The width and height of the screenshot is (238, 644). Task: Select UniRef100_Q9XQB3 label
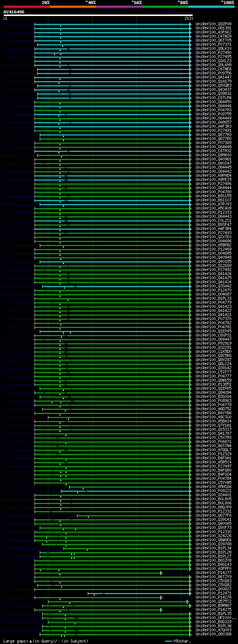pos(213,86)
